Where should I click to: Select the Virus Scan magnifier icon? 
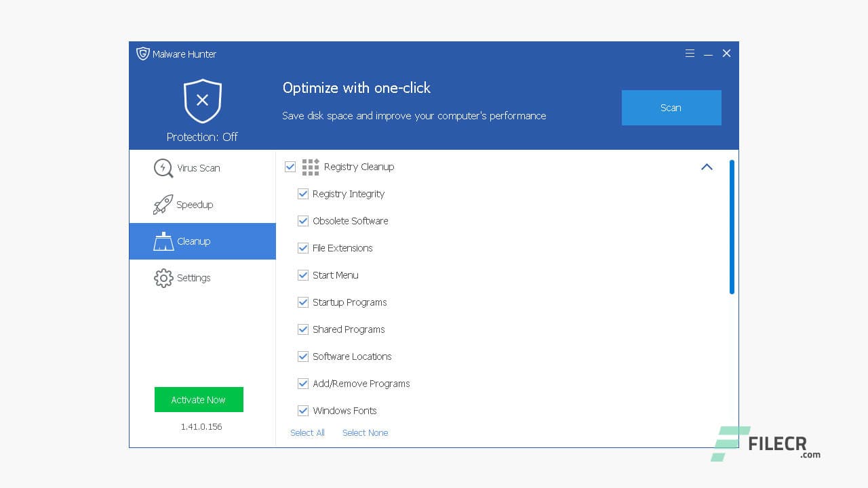point(163,168)
